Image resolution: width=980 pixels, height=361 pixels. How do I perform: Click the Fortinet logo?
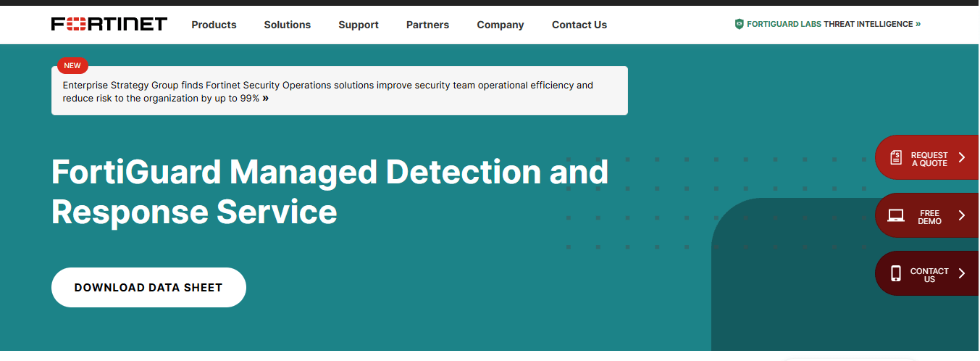pyautogui.click(x=109, y=24)
